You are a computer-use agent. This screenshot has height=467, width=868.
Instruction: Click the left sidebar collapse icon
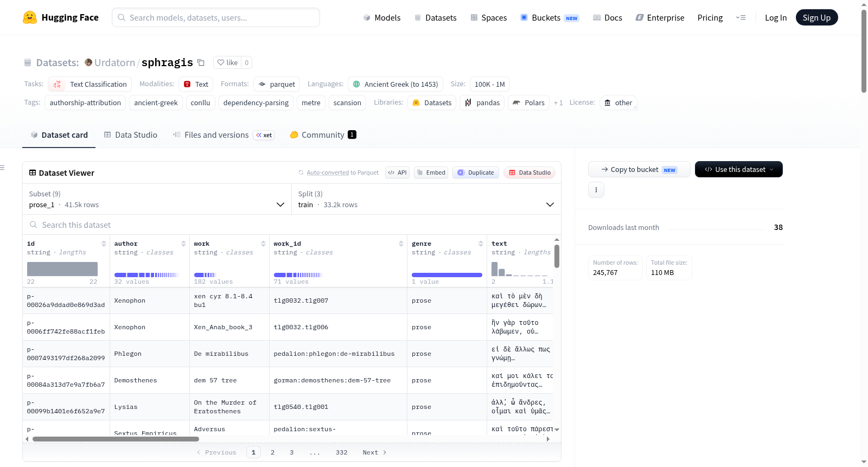coord(3,168)
